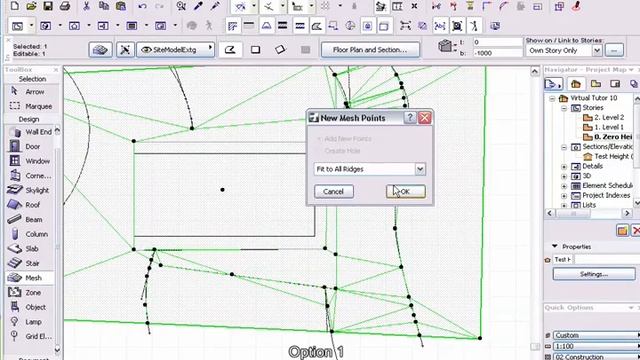Click the Print icon
The image size is (640, 360).
[65, 6]
